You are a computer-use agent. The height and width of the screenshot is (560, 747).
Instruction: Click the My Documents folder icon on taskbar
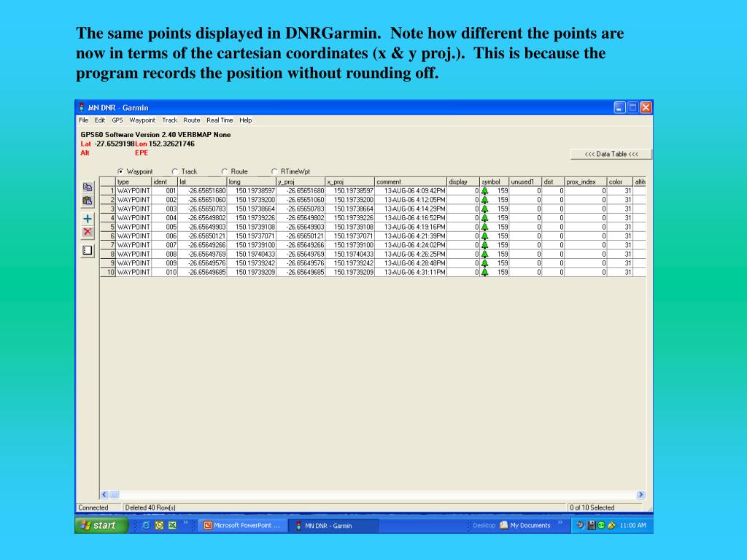point(503,525)
